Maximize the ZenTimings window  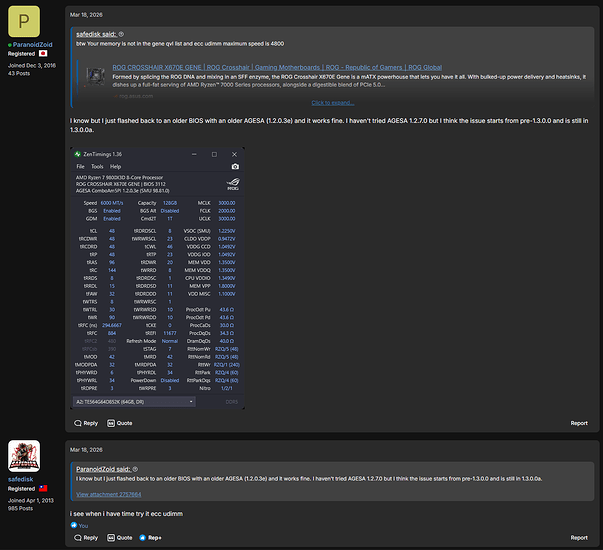pos(214,154)
